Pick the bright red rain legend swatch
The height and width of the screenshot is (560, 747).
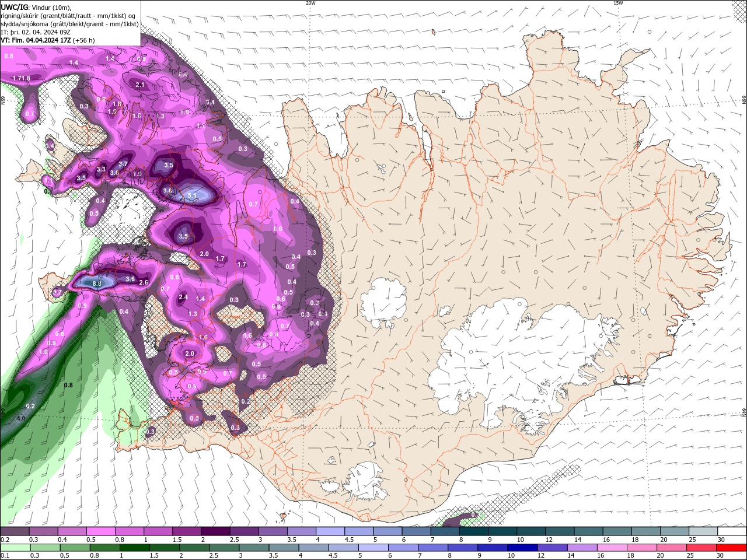(x=732, y=547)
